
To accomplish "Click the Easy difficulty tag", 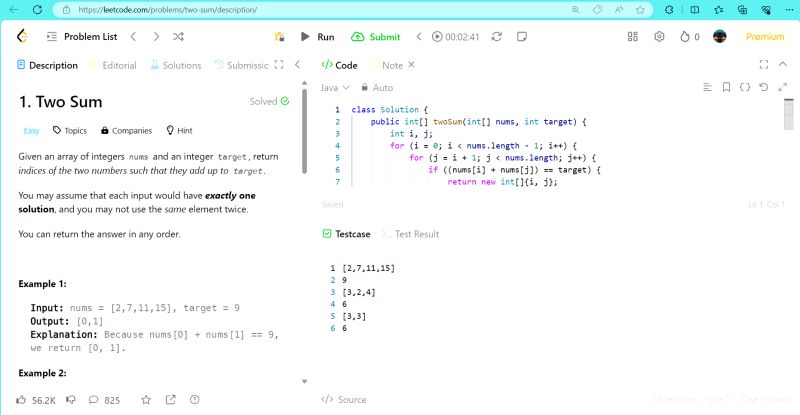I will click(31, 131).
